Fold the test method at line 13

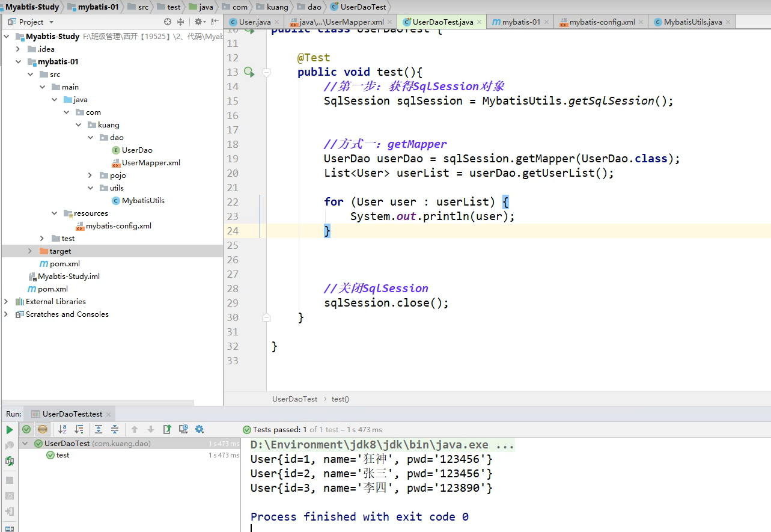tap(266, 72)
